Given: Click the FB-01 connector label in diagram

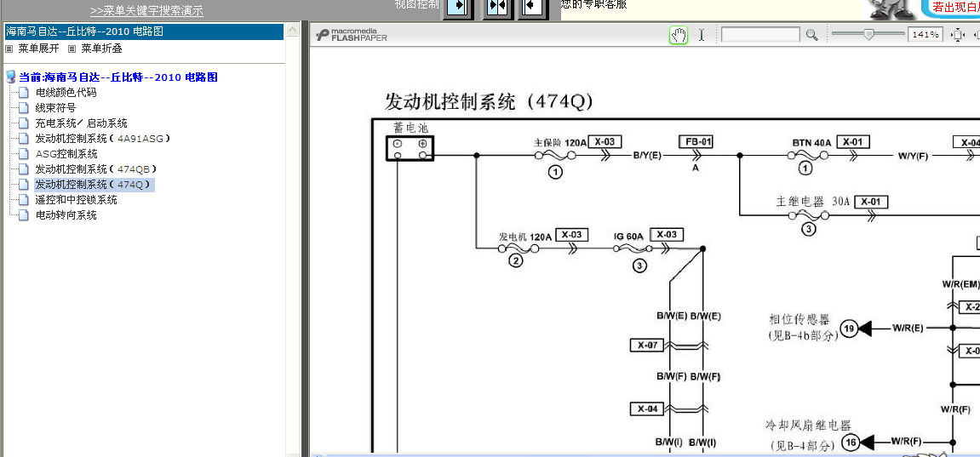Looking at the screenshot, I should 696,142.
